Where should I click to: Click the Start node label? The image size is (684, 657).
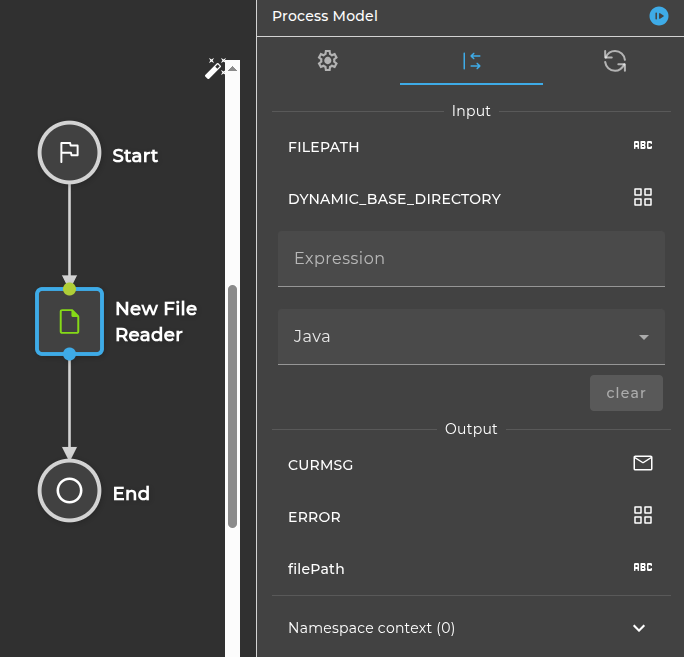[x=135, y=156]
